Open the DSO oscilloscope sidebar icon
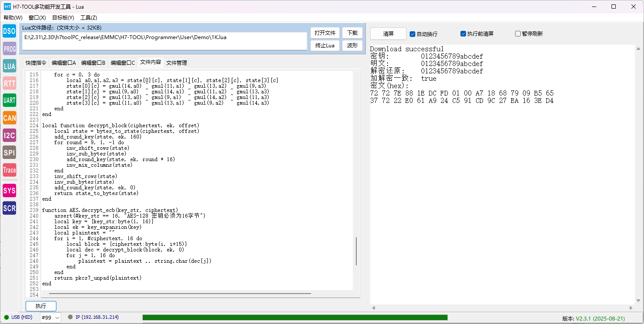The image size is (644, 324). pyautogui.click(x=10, y=31)
